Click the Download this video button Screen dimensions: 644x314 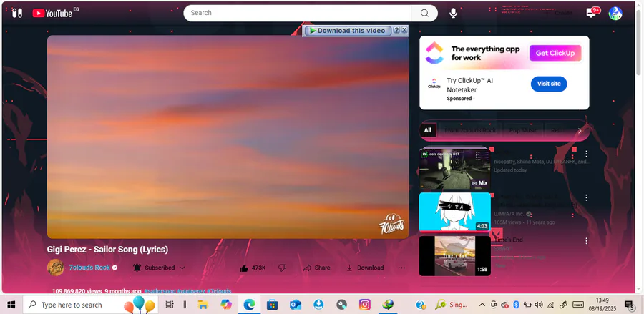348,31
